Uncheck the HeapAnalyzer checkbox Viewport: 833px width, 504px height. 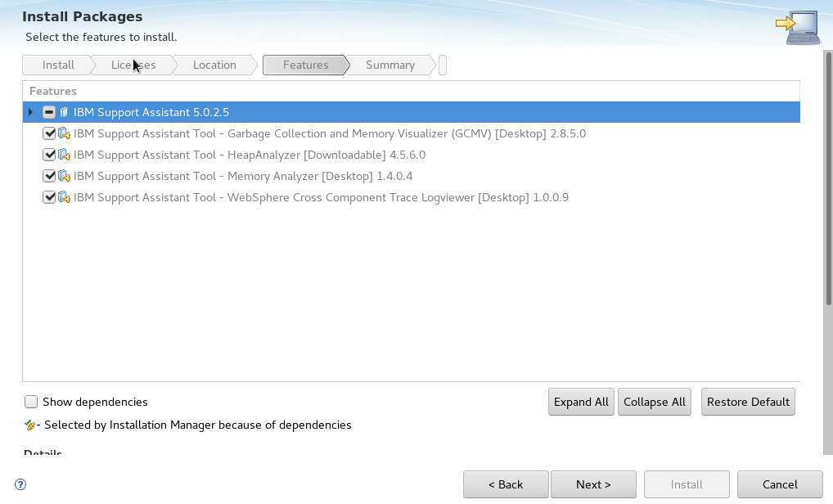[49, 155]
